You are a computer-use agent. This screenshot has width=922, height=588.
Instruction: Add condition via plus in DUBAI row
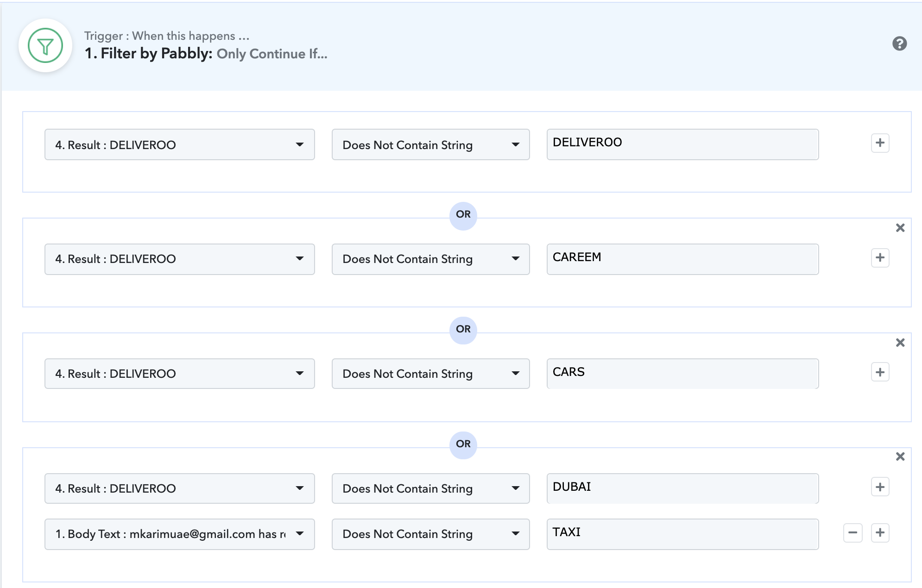click(880, 487)
